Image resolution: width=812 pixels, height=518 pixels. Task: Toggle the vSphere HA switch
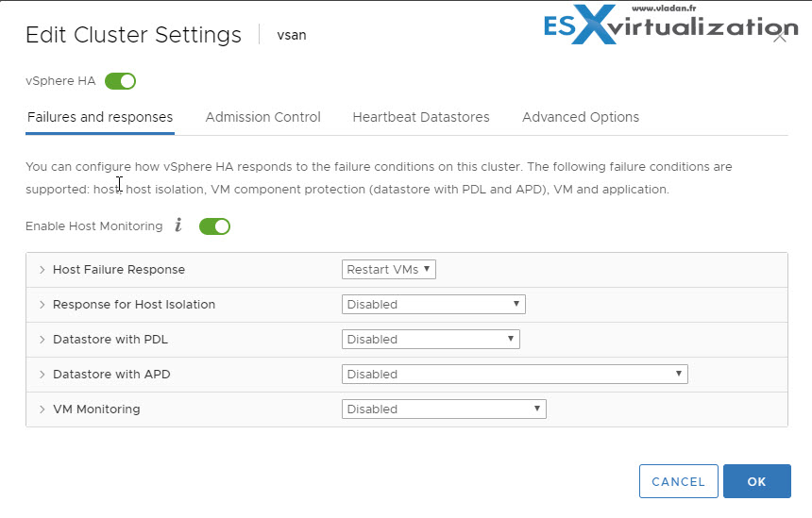click(120, 81)
